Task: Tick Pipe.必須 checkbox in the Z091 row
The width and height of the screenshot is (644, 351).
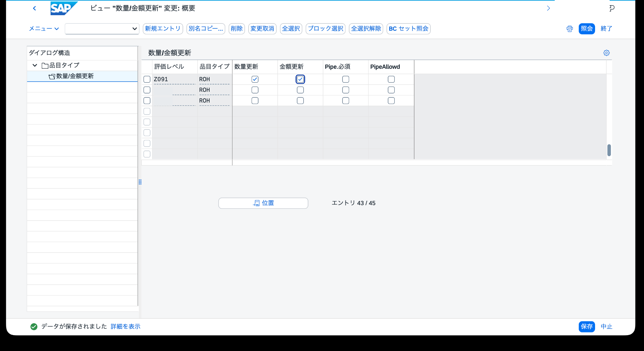Action: 345,79
